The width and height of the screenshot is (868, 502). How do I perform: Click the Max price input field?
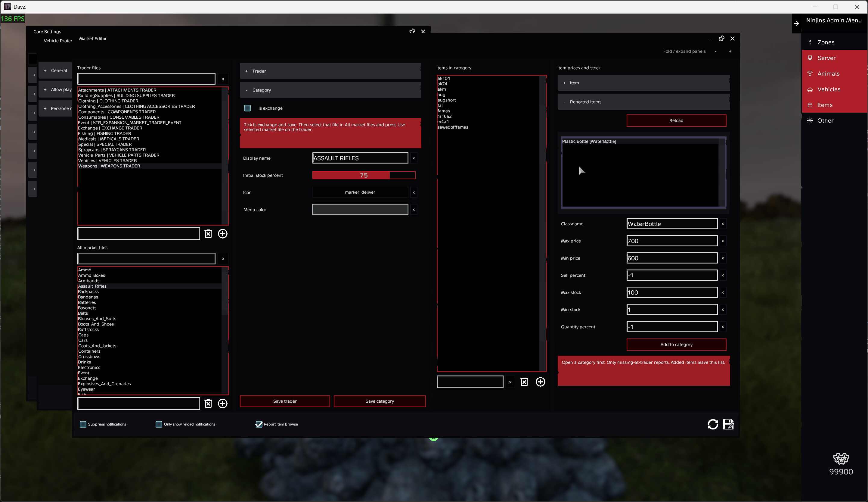click(672, 241)
